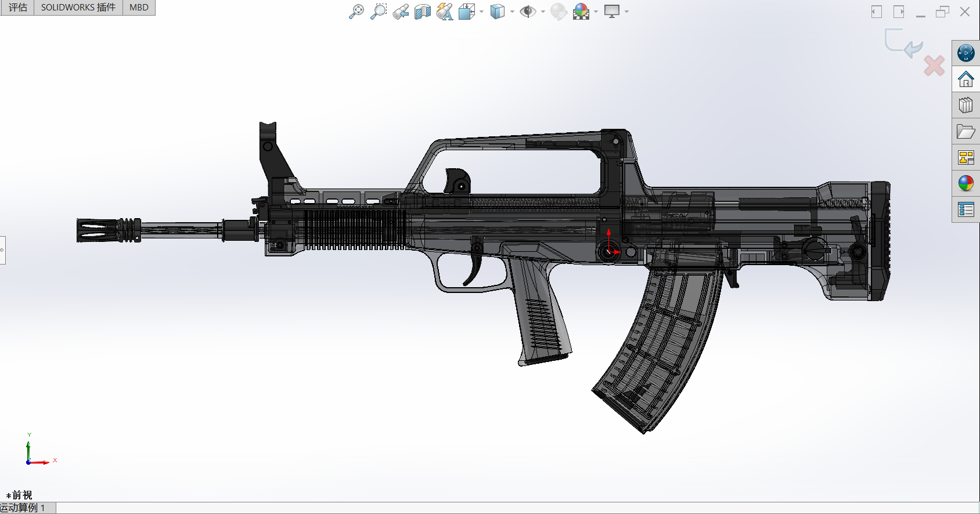Screen dimensions: 980x514
Task: Open the SOLIDWORKS 插件 tab
Action: point(78,8)
